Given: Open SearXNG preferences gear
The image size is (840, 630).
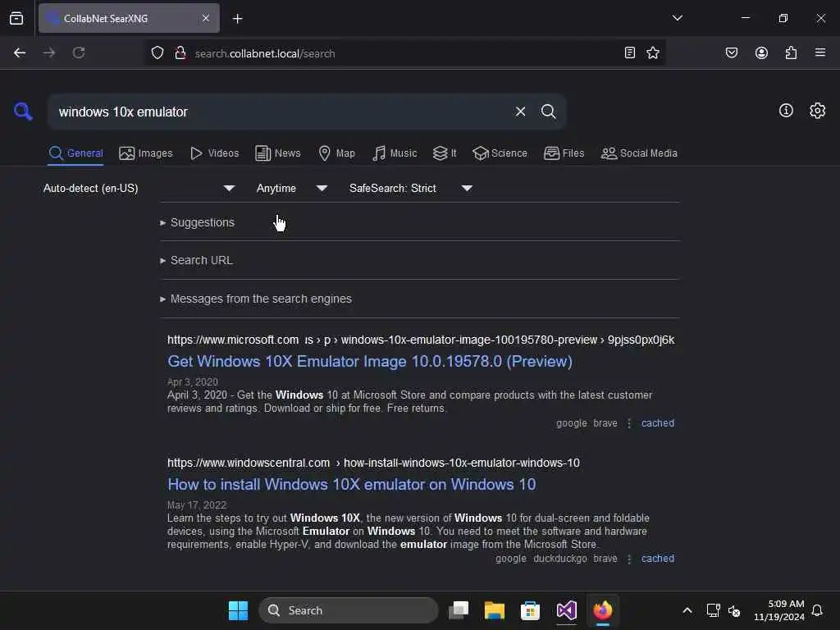Looking at the screenshot, I should pos(818,111).
